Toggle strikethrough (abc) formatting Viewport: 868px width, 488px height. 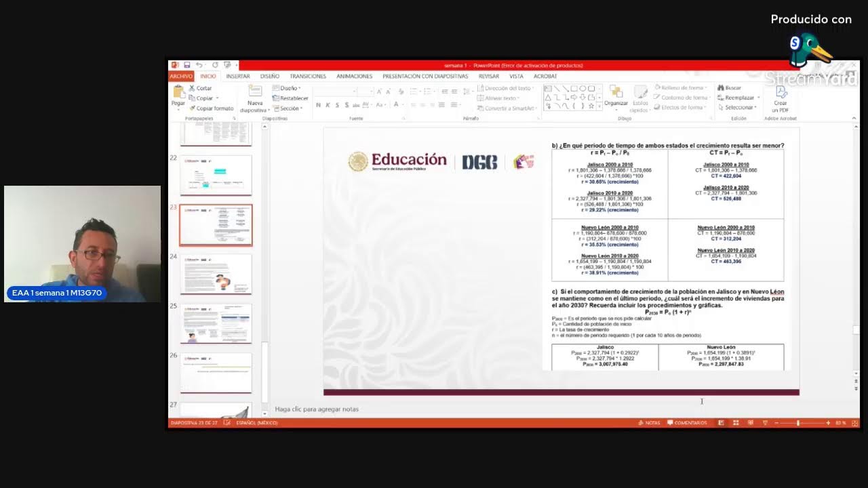[x=356, y=105]
